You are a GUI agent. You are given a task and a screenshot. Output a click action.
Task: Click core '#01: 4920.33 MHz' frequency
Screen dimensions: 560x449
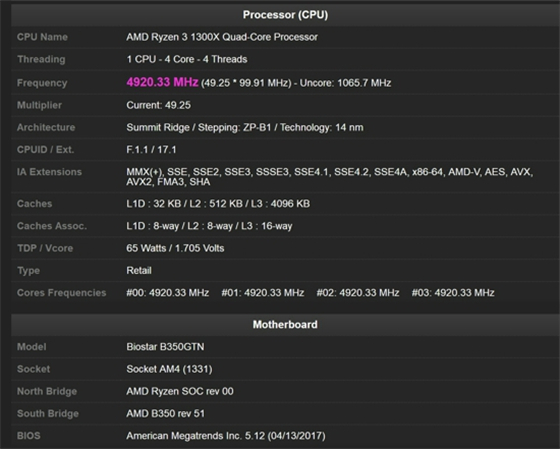click(x=262, y=293)
